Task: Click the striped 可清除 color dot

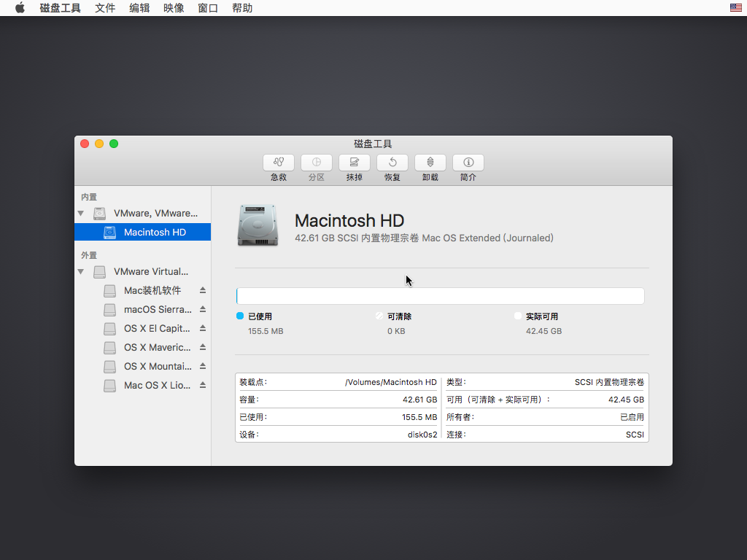Action: coord(379,316)
